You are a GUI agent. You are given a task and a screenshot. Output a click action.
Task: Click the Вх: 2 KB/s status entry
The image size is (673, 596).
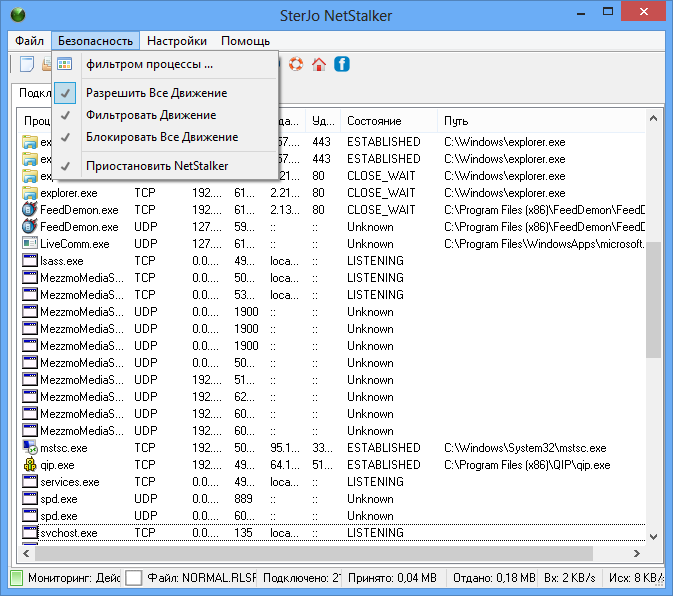[x=570, y=578]
